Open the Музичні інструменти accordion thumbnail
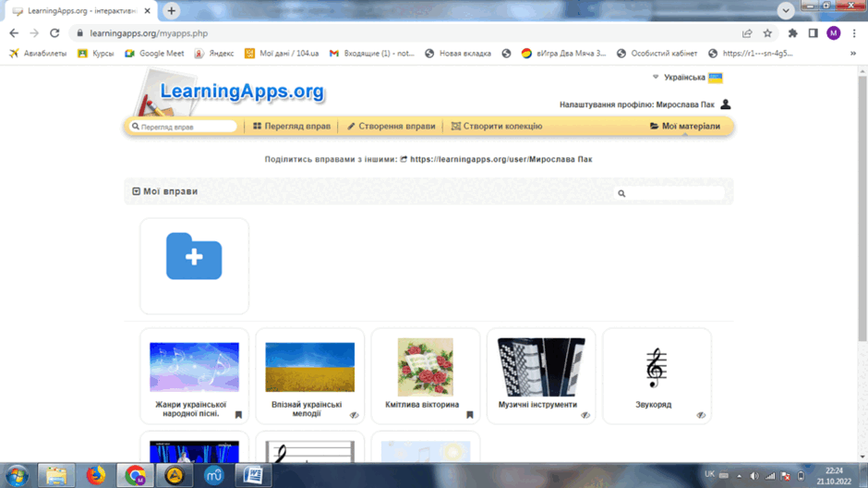Screen dimensions: 868x488 (541, 367)
